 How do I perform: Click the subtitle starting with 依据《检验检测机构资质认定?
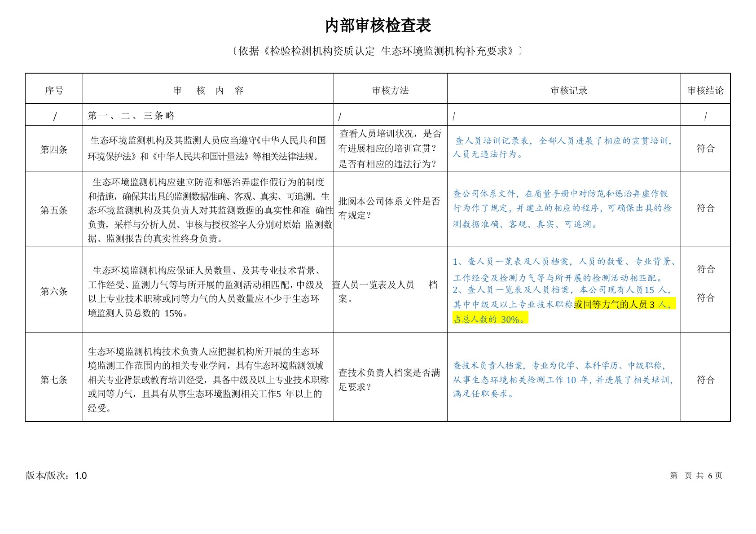378,51
